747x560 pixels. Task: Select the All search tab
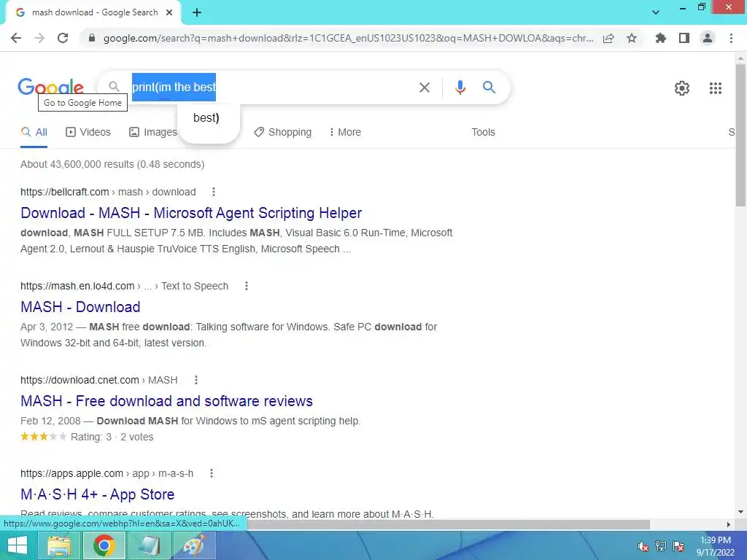click(34, 133)
